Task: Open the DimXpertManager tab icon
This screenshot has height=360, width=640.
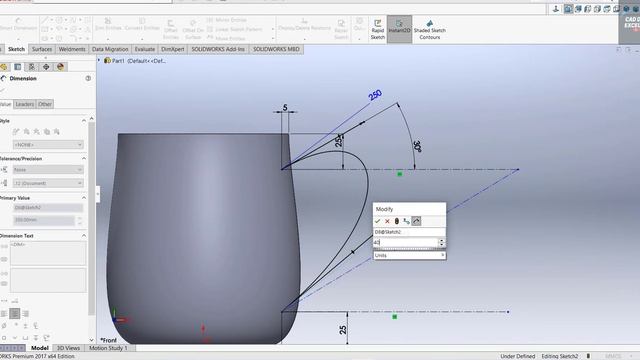Action: pyautogui.click(x=46, y=67)
